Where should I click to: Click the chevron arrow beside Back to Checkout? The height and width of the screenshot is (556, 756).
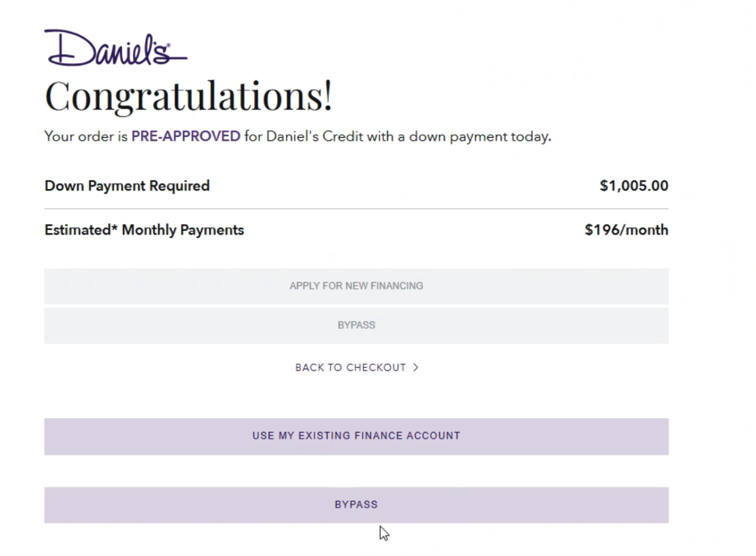415,367
